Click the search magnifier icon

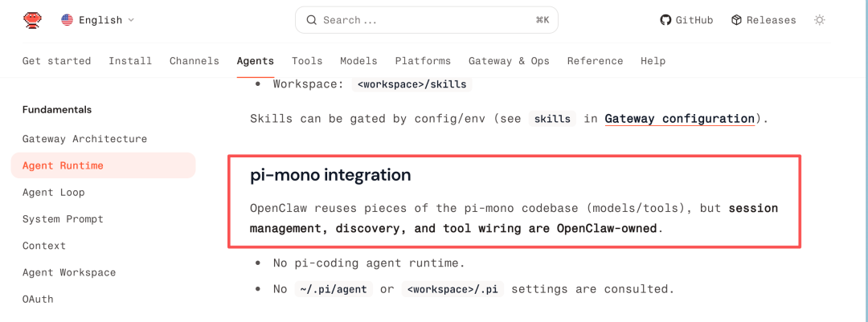tap(311, 20)
